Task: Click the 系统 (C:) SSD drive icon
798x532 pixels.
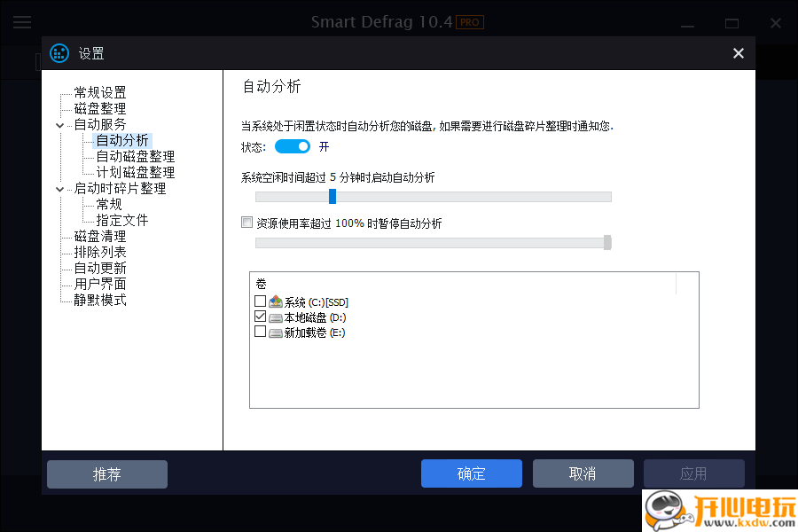Action: tap(275, 301)
